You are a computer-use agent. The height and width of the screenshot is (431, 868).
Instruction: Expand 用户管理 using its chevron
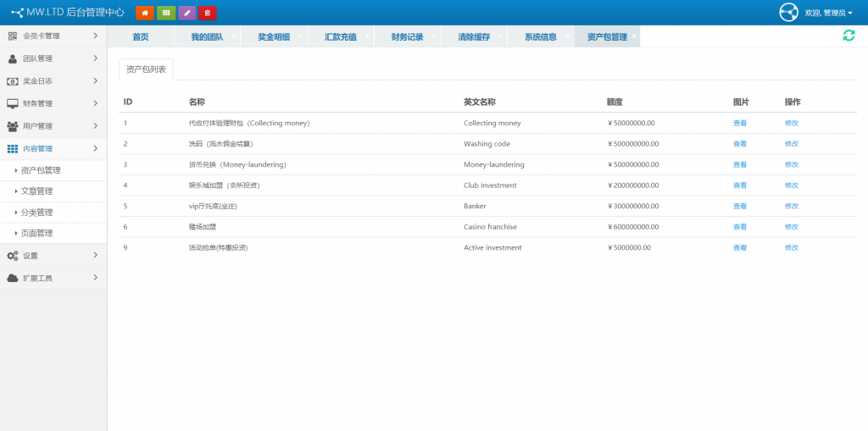(x=95, y=125)
